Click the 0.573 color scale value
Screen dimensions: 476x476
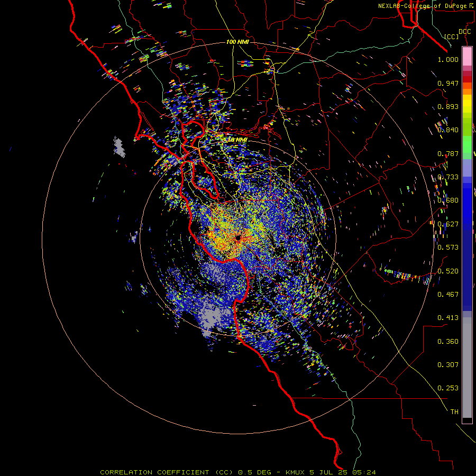[448, 248]
